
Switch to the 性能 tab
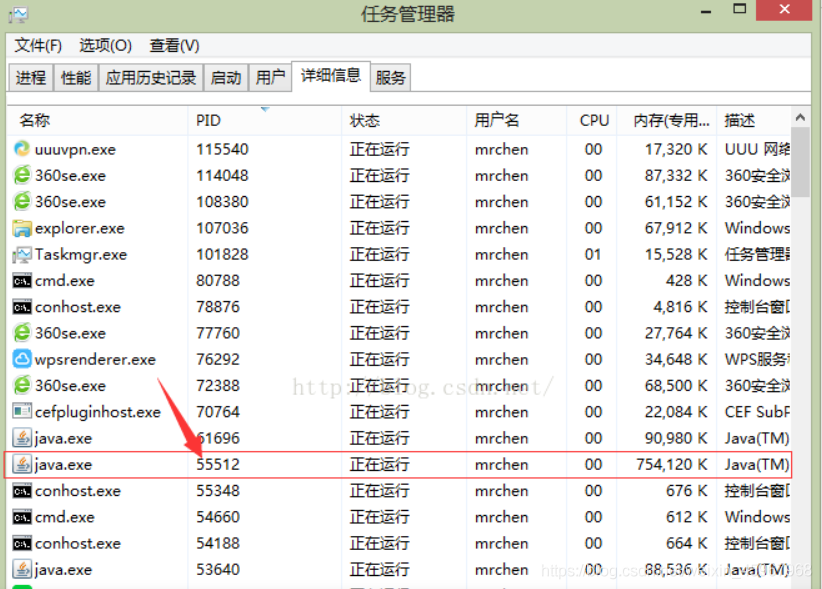click(x=76, y=78)
